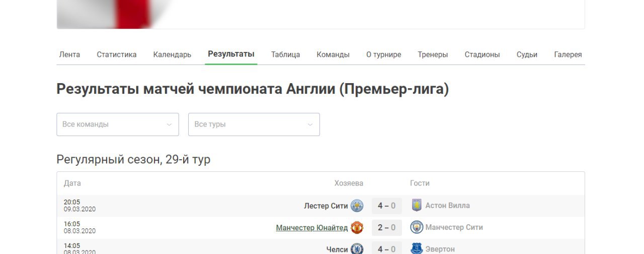Select the Результаты tab

pyautogui.click(x=231, y=54)
